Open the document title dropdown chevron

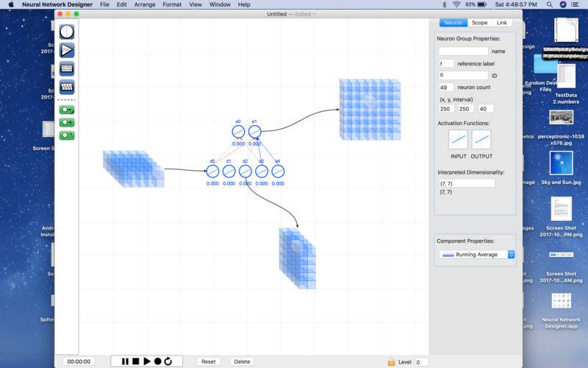point(315,14)
